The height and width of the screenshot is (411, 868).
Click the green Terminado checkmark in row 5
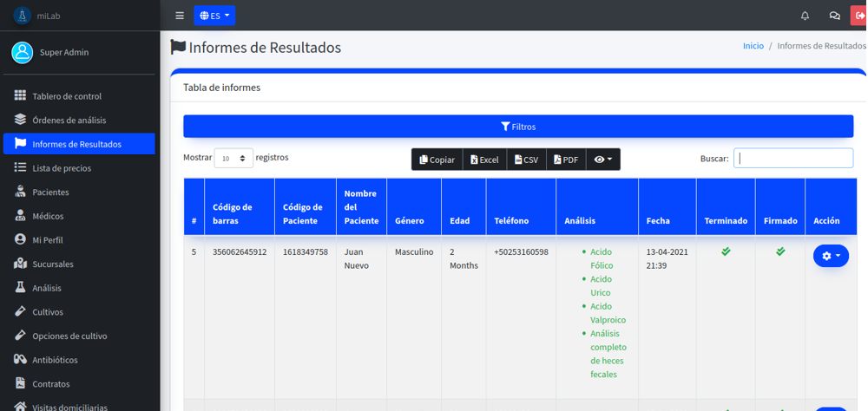726,251
